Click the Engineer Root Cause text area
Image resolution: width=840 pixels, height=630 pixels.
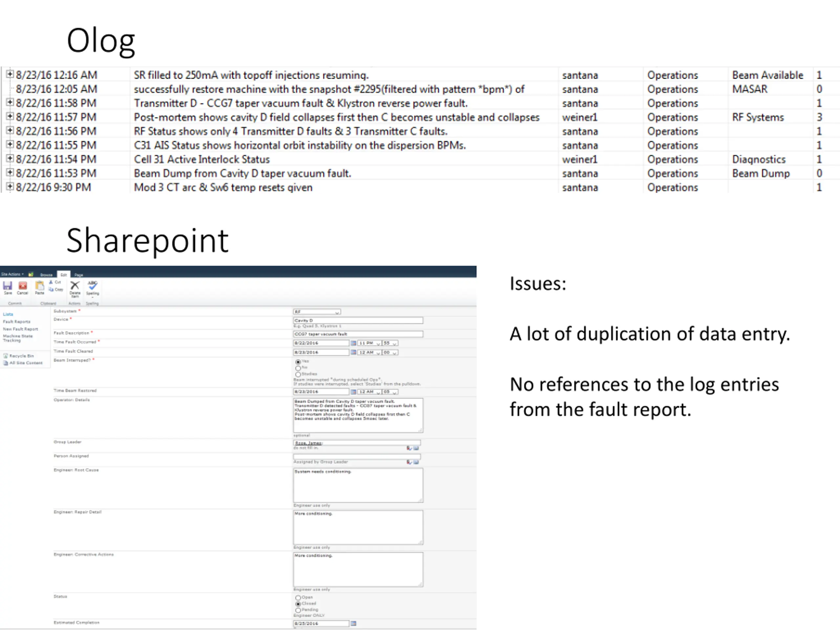click(x=358, y=485)
